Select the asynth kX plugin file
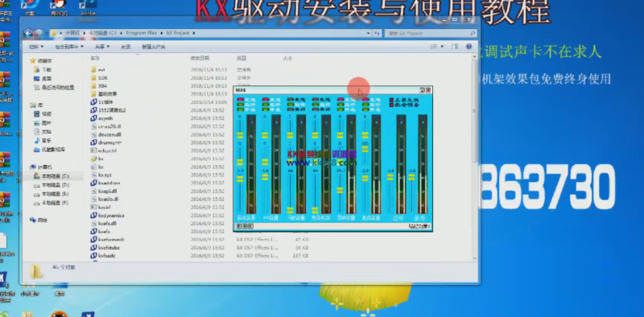This screenshot has width=644, height=317. (x=102, y=118)
